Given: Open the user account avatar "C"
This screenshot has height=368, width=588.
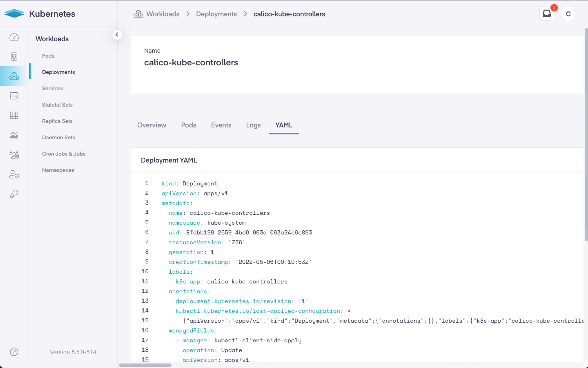Looking at the screenshot, I should [x=568, y=14].
